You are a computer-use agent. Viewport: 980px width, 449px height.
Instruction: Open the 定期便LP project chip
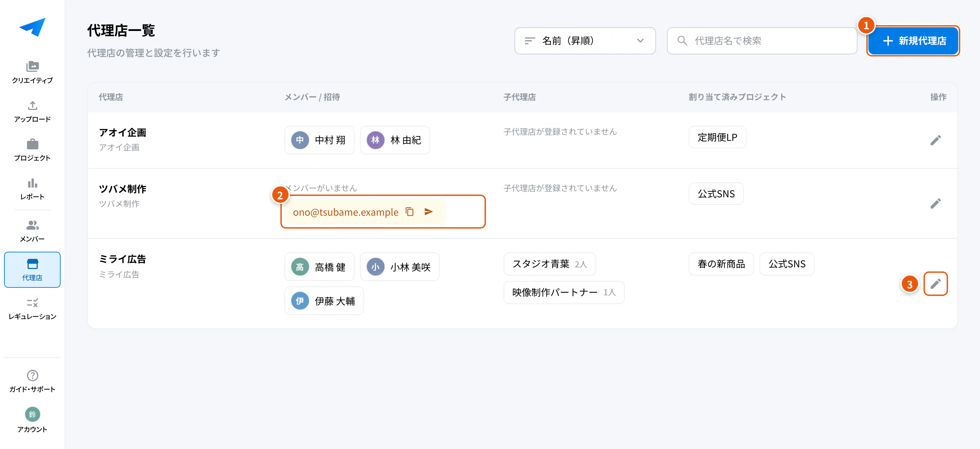click(717, 137)
